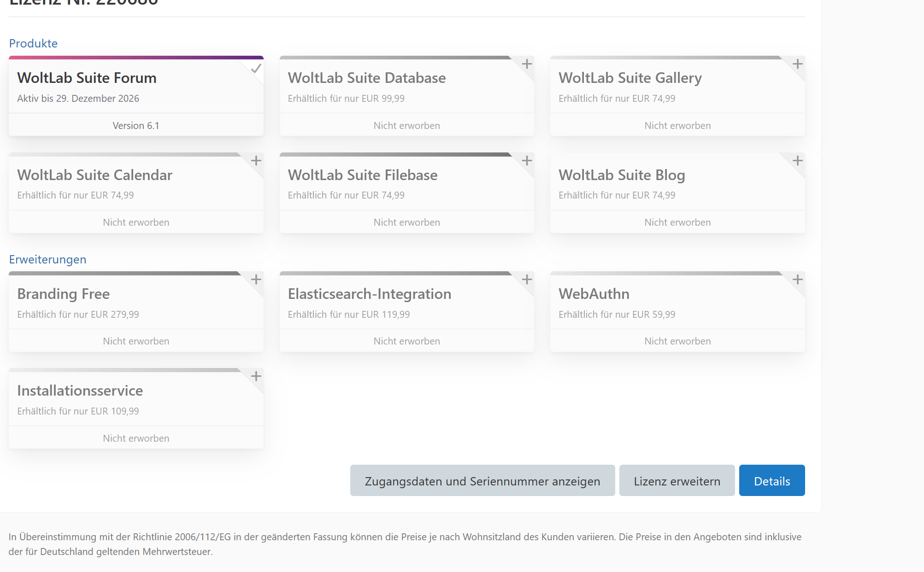Select the WoltLab Suite Gallery card title
The width and height of the screenshot is (924, 572).
pyautogui.click(x=630, y=78)
